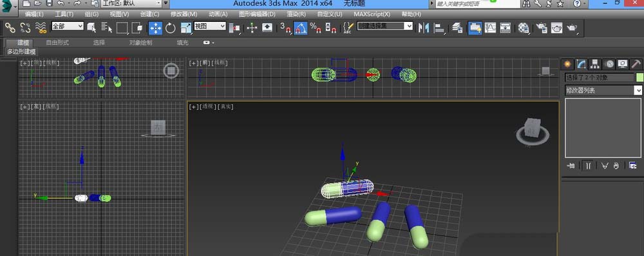644x256 pixels.
Task: Activate the Select and Move tool
Action: [x=155, y=28]
